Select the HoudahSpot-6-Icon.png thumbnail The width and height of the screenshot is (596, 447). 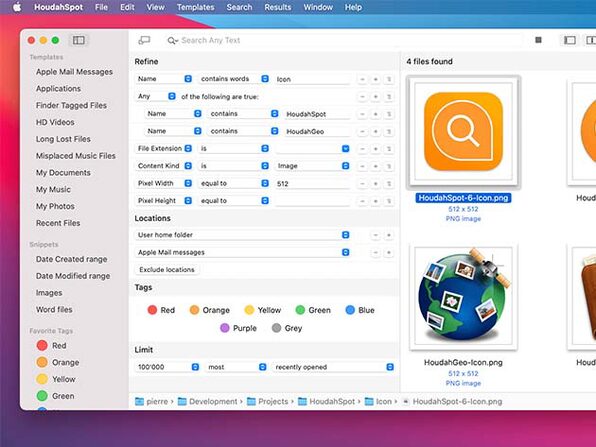click(463, 133)
